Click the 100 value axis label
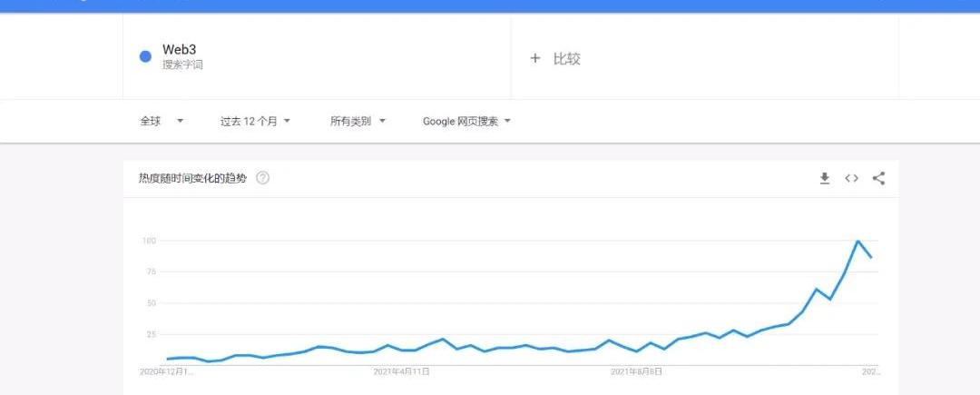The image size is (980, 395). pyautogui.click(x=150, y=241)
